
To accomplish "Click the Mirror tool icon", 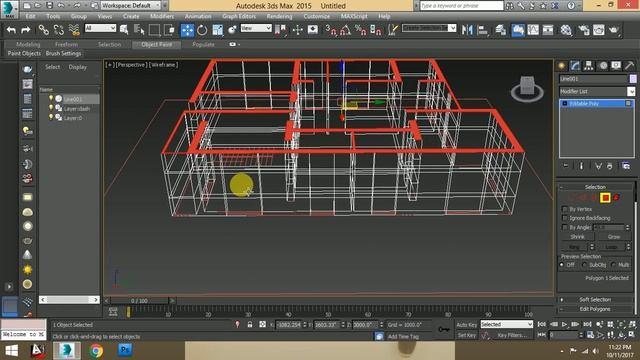I will coord(467,30).
